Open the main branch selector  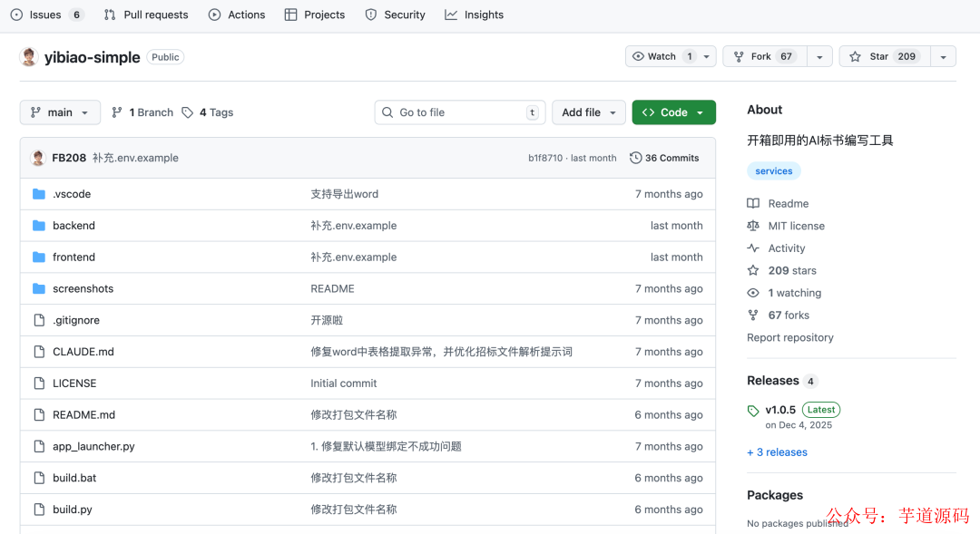60,112
